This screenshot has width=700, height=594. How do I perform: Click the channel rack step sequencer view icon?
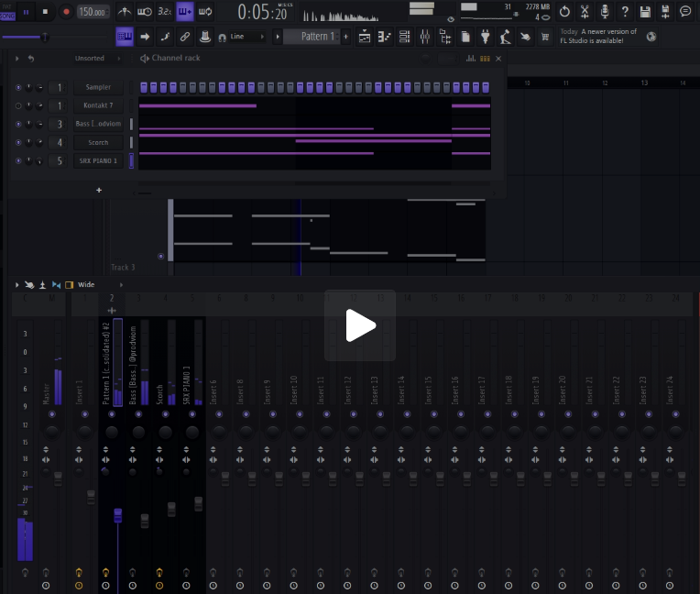(485, 58)
